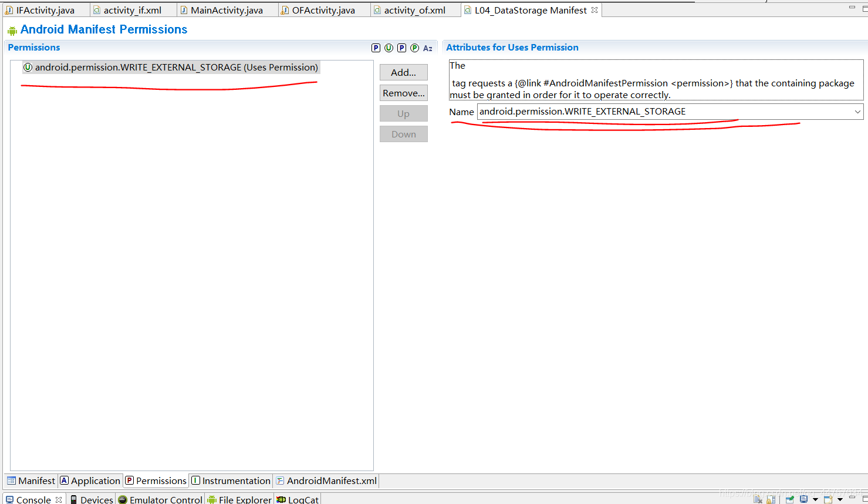
Task: Click the Add... permission button
Action: pyautogui.click(x=404, y=72)
